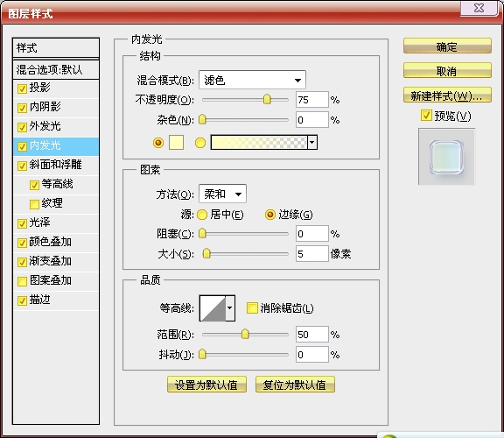
Task: Uncheck the 投影 drop shadow checkbox
Action: coord(22,88)
